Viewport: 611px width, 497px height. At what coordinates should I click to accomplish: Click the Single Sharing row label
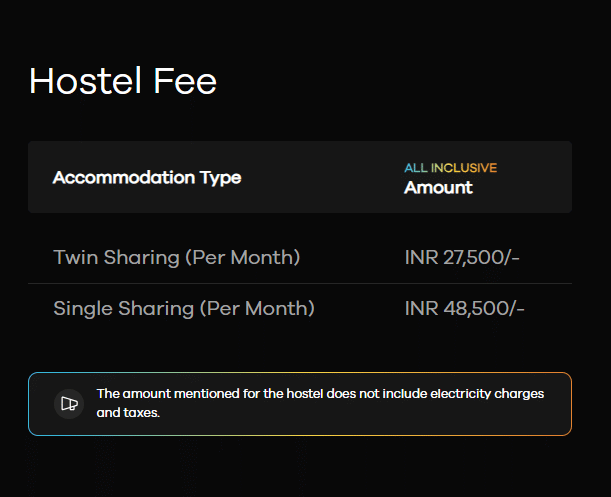(183, 308)
